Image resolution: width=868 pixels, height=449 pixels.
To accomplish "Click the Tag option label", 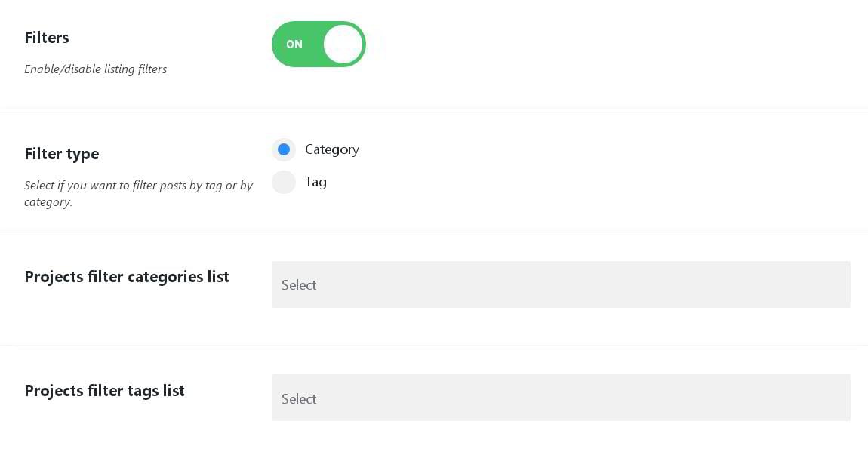I will 315,182.
